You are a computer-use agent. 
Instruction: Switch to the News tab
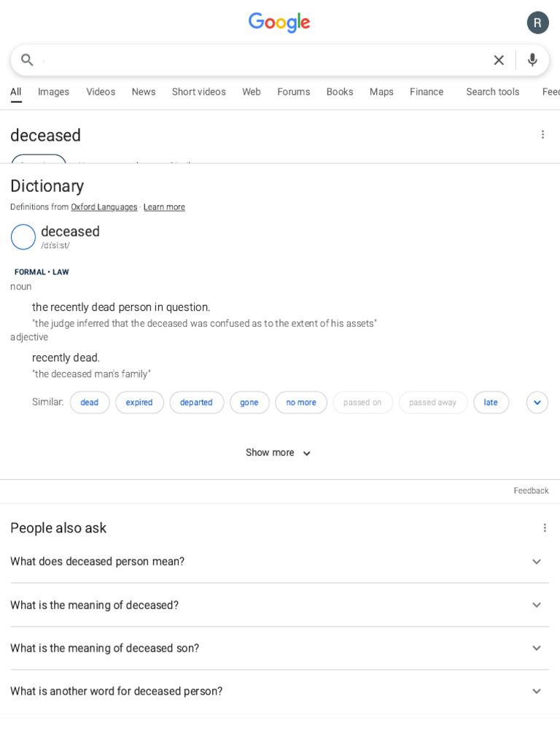point(144,92)
